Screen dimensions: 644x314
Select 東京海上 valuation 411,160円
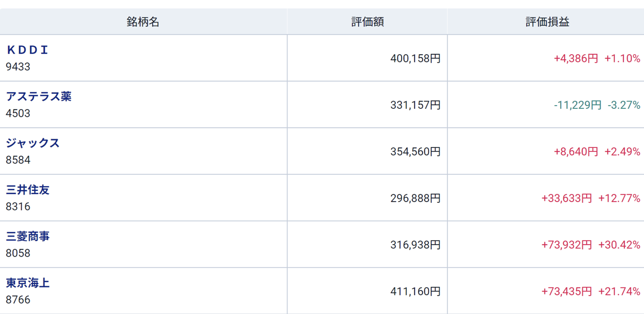coord(415,292)
